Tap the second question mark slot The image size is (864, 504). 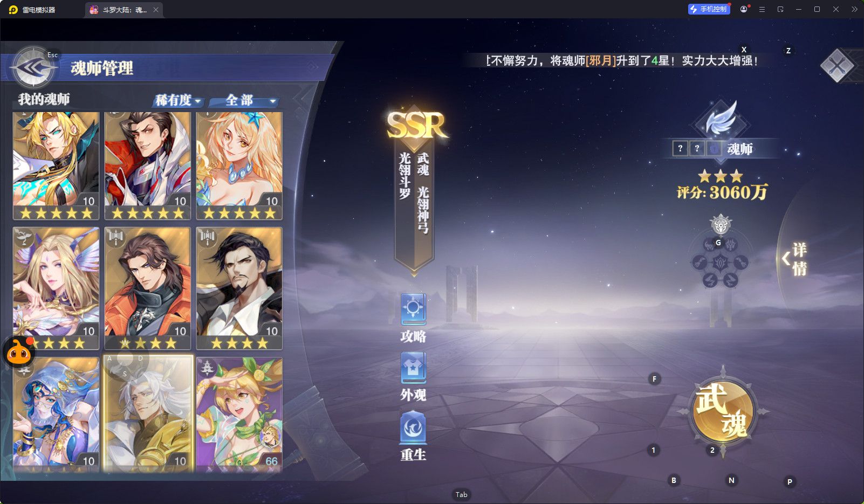pos(697,149)
